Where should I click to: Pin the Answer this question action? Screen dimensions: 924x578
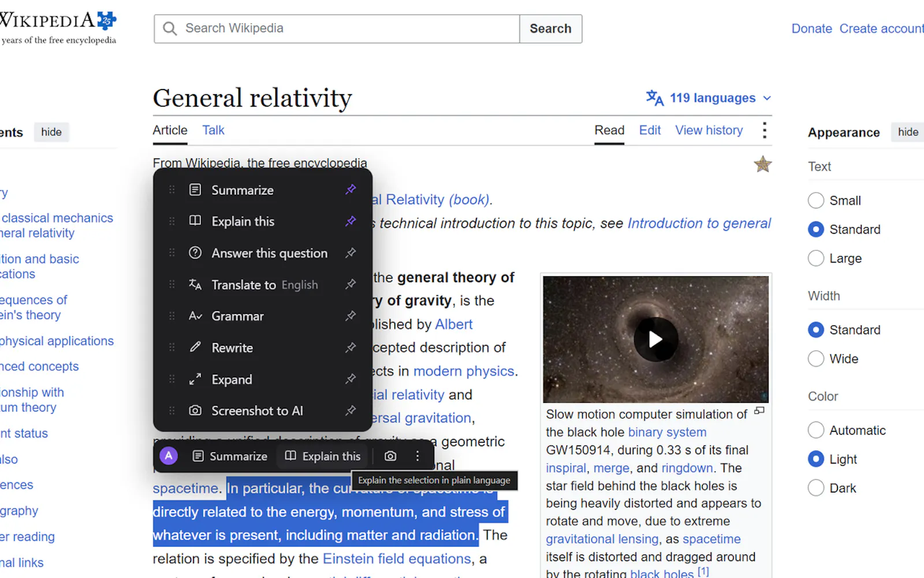351,253
